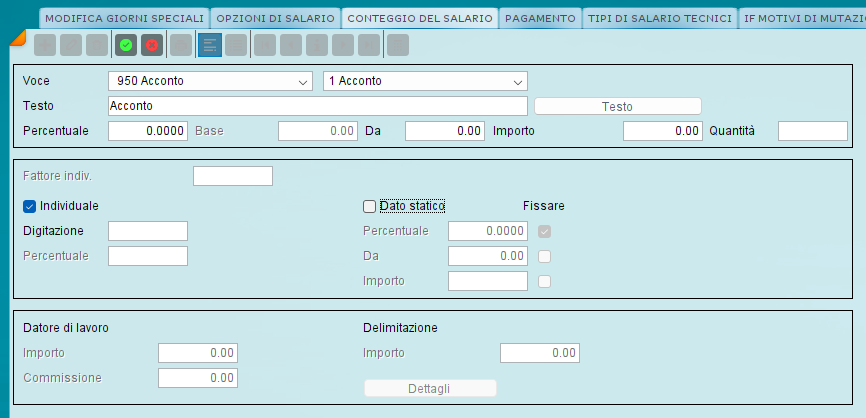Viewport: 866px width, 418px height.
Task: Click Percentuale field under Dato statico
Action: (x=488, y=231)
